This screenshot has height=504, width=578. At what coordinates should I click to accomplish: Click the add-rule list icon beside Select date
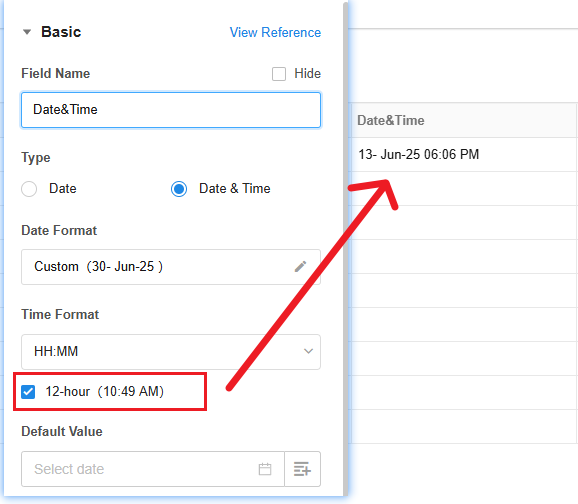click(302, 469)
